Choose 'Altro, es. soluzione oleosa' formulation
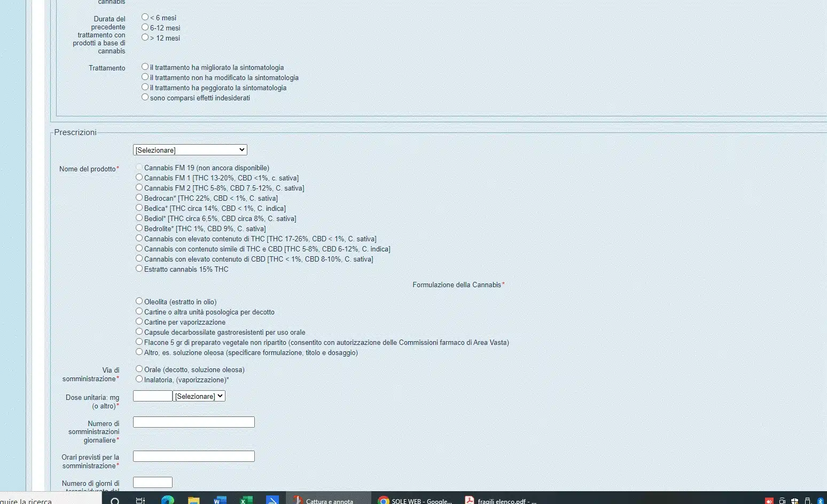The height and width of the screenshot is (504, 827). point(139,352)
